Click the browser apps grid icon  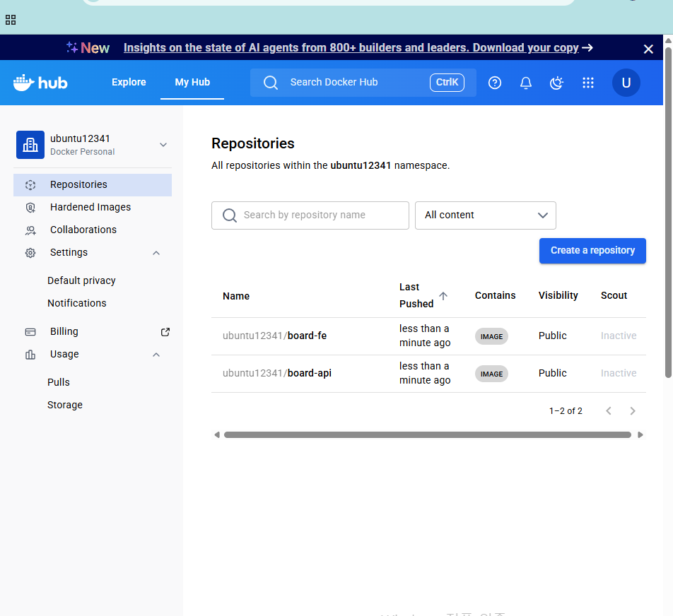click(11, 20)
